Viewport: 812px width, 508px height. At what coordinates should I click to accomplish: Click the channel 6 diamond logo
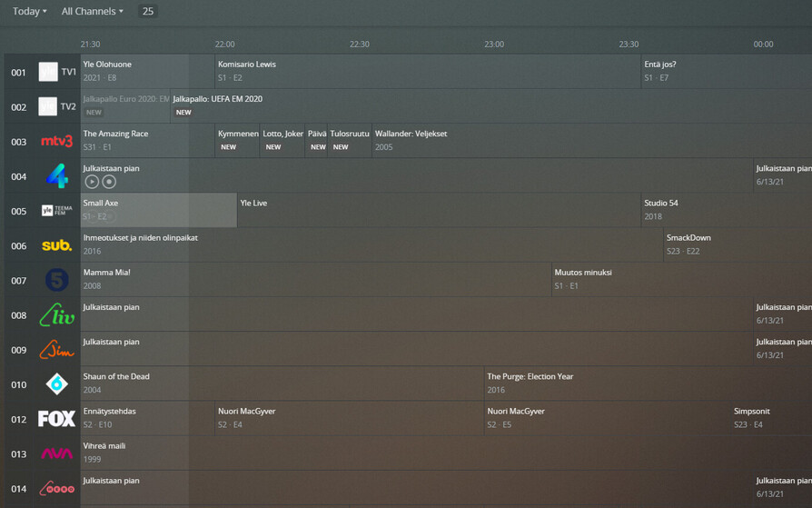click(x=57, y=384)
